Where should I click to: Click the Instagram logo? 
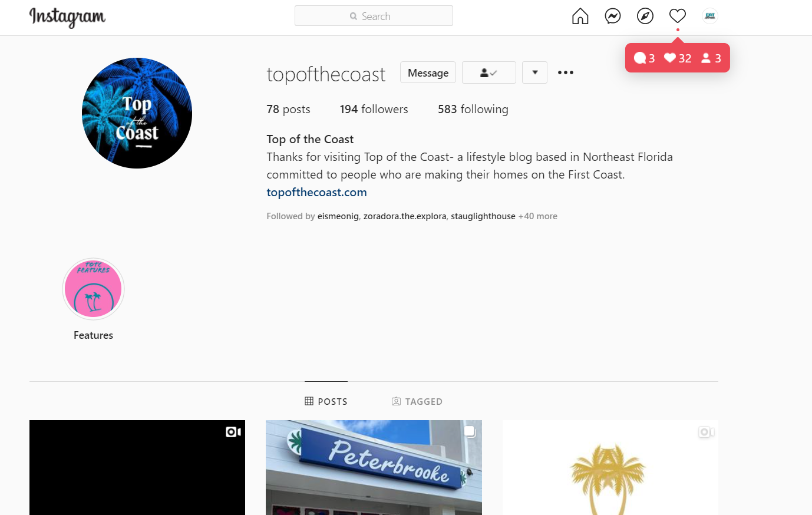(67, 17)
